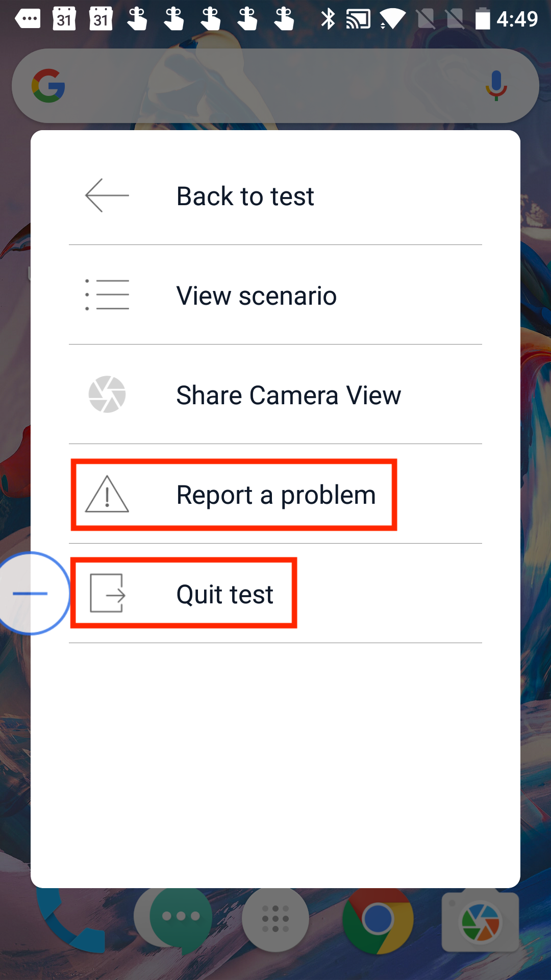The image size is (551, 980).
Task: Select Back to test menu entry
Action: point(275,195)
